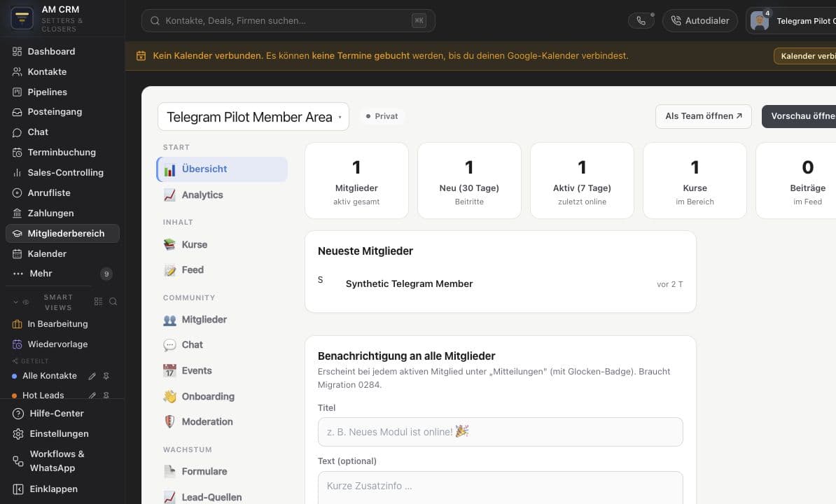The height and width of the screenshot is (504, 836).
Task: Switch to Analytics section
Action: 223,195
